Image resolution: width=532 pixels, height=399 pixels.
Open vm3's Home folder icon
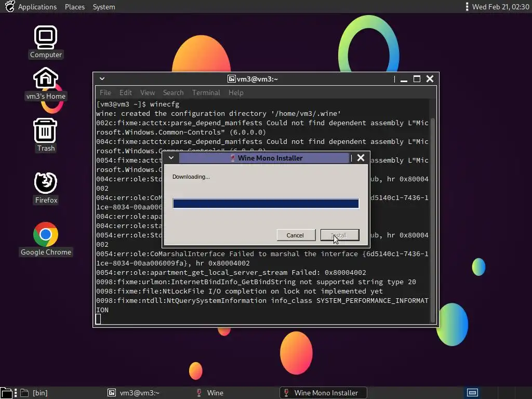coord(46,84)
